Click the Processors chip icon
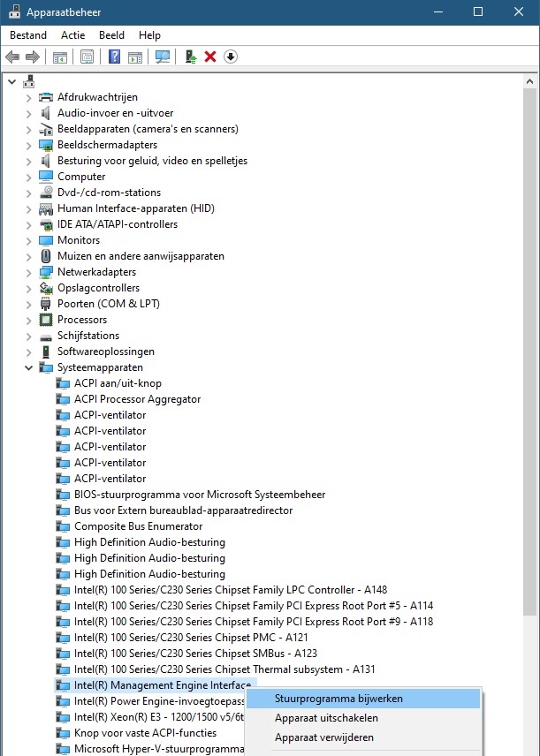 tap(46, 320)
